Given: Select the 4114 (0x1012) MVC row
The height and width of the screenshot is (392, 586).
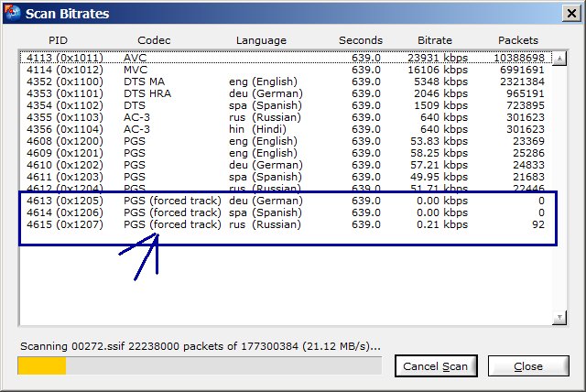Looking at the screenshot, I should [286, 70].
